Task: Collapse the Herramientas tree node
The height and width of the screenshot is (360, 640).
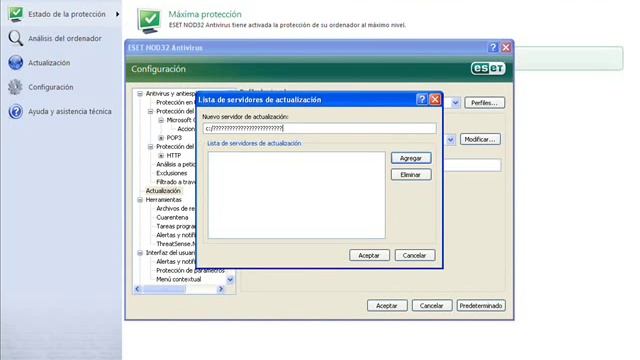Action: (x=140, y=200)
